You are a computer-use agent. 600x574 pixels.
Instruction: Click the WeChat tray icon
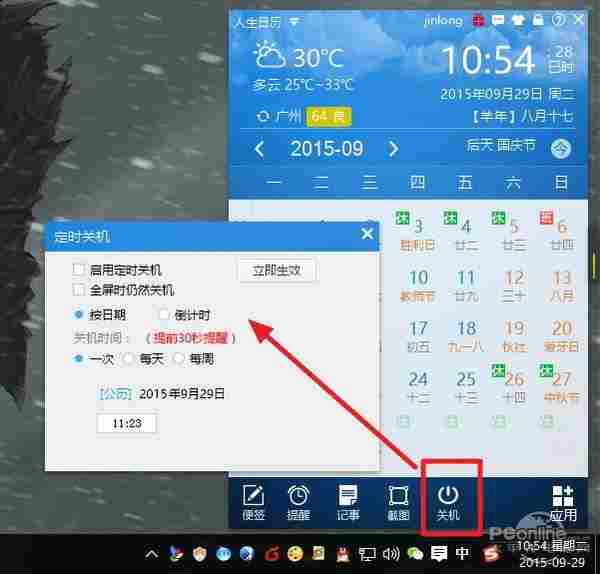pyautogui.click(x=415, y=553)
